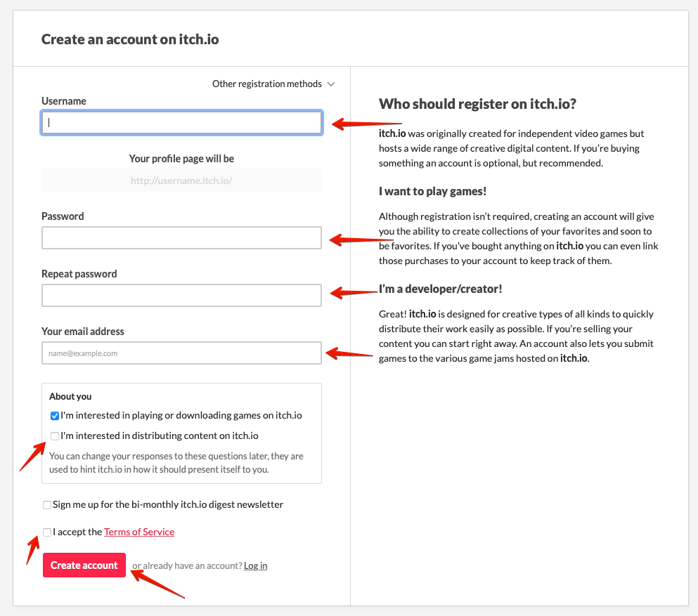Viewport: 698px width, 616px height.
Task: Click the Create account button
Action: pos(84,565)
